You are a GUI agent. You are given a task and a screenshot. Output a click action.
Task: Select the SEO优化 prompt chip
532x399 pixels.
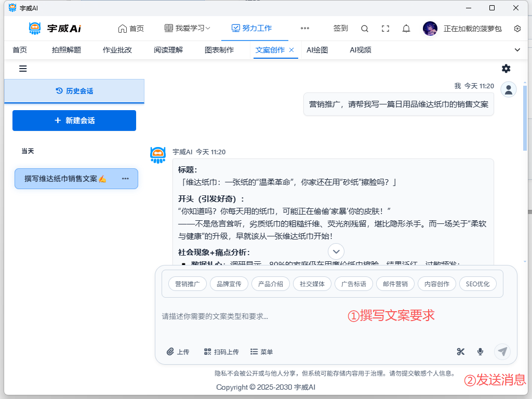click(477, 284)
